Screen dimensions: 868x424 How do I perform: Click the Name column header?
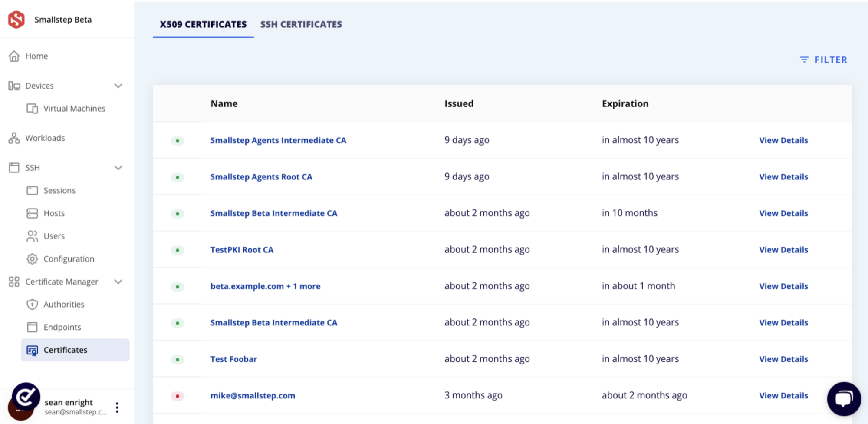click(224, 104)
